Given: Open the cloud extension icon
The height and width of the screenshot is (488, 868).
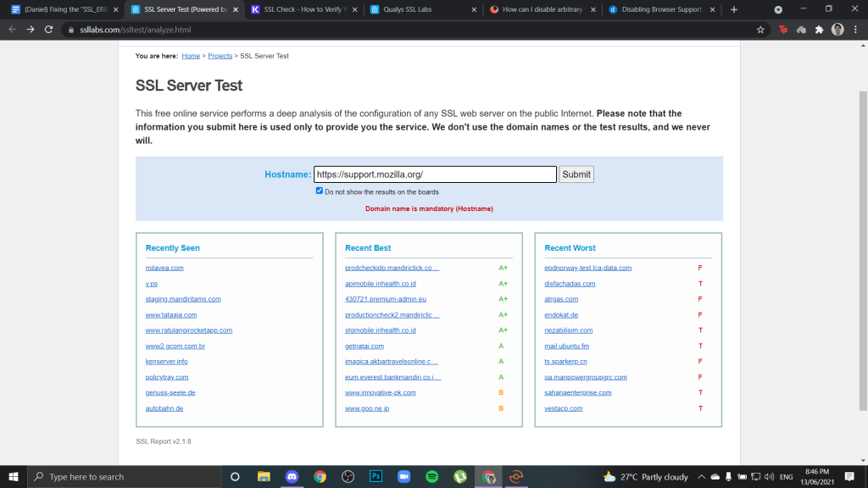Looking at the screenshot, I should tap(801, 30).
